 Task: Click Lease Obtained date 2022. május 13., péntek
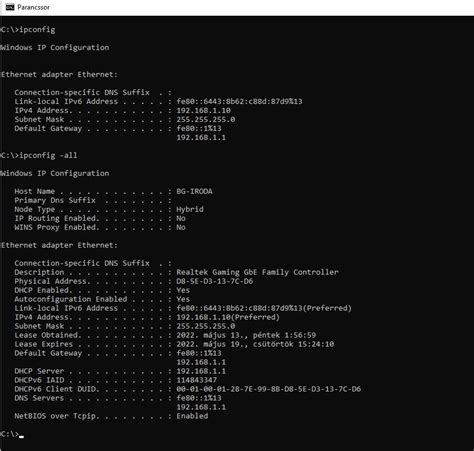click(x=228, y=335)
